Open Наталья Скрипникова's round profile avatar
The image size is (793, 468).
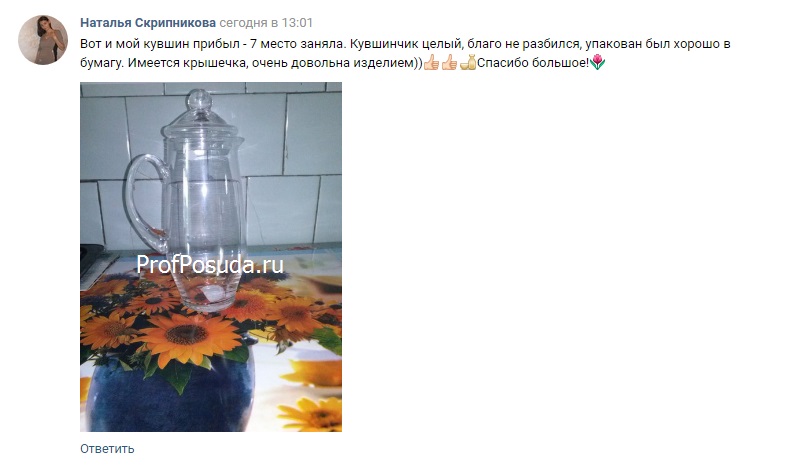pos(43,39)
